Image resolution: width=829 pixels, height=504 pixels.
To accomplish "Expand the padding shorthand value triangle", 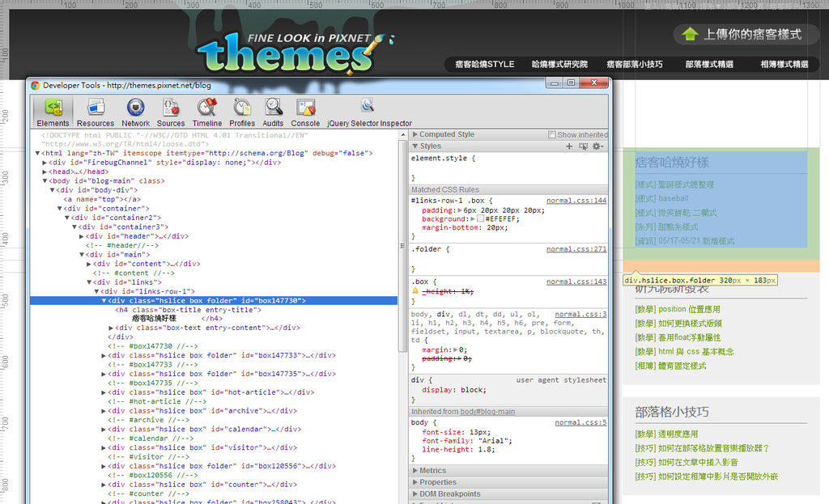I will pos(460,210).
